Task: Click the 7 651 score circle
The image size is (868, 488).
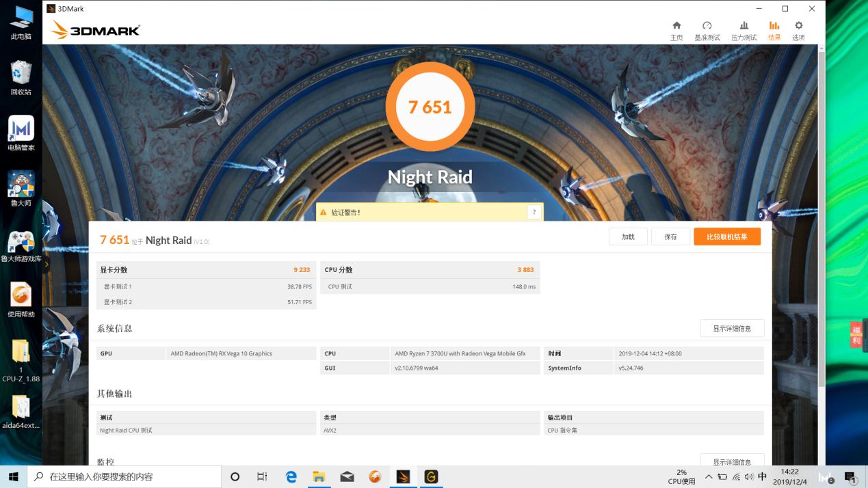Action: [430, 107]
